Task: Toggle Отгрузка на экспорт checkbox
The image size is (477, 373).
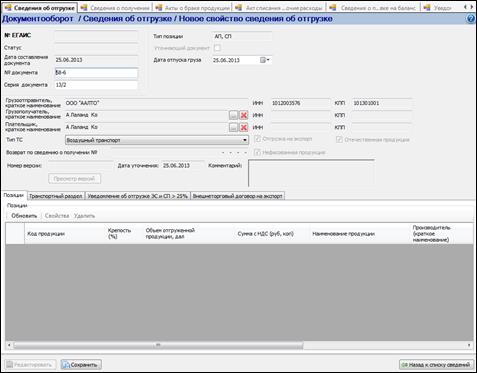Action: click(257, 139)
